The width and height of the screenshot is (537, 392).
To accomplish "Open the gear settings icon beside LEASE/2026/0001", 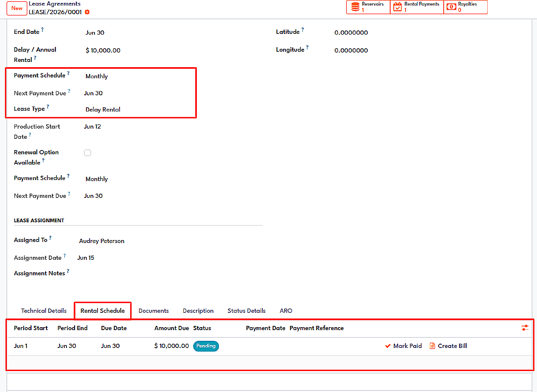I will (87, 12).
